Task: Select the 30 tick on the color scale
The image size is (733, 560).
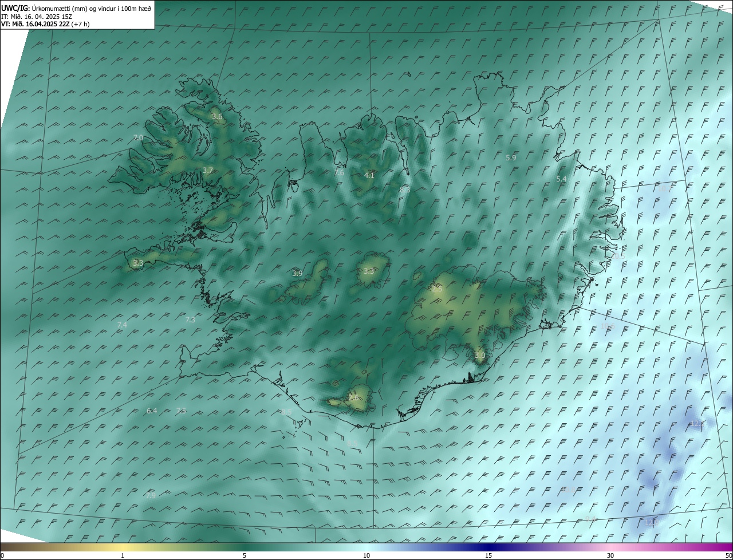Action: tap(610, 556)
